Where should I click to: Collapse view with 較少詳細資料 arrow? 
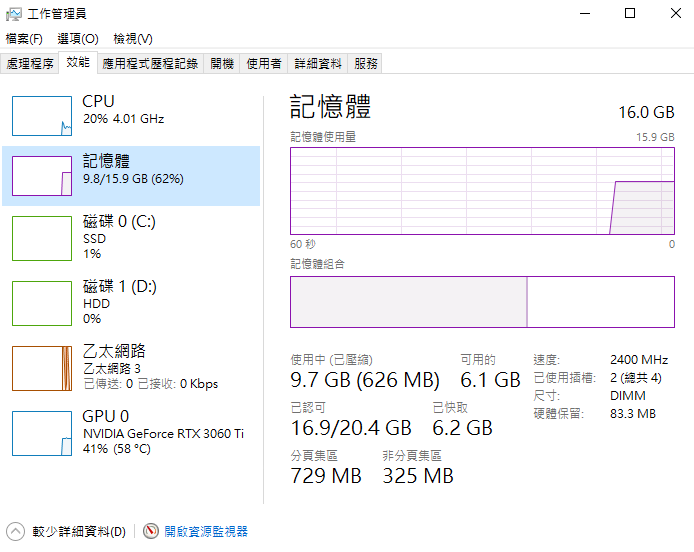tap(15, 532)
